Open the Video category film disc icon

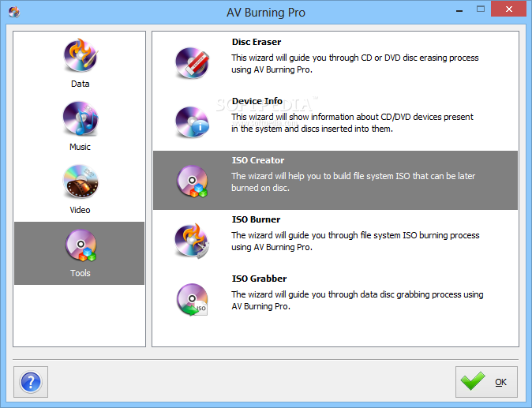coord(81,182)
